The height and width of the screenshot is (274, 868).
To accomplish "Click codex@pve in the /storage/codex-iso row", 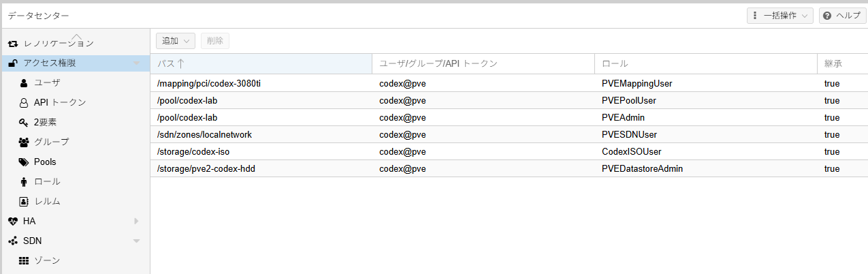I will (402, 151).
